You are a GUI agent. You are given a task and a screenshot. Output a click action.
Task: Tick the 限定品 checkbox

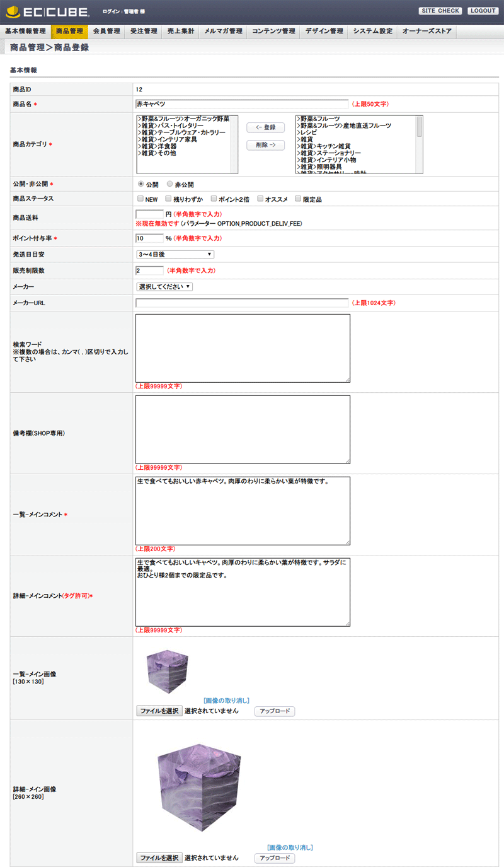tap(298, 199)
